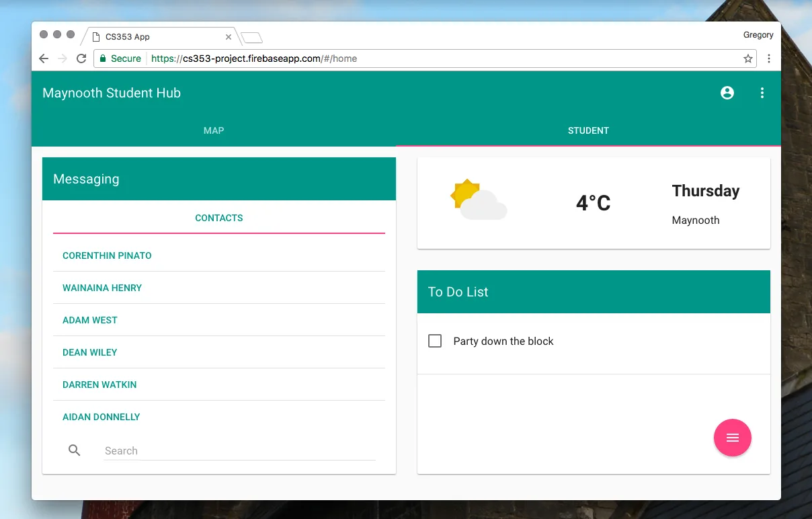Switch to the MAP tab

(214, 130)
